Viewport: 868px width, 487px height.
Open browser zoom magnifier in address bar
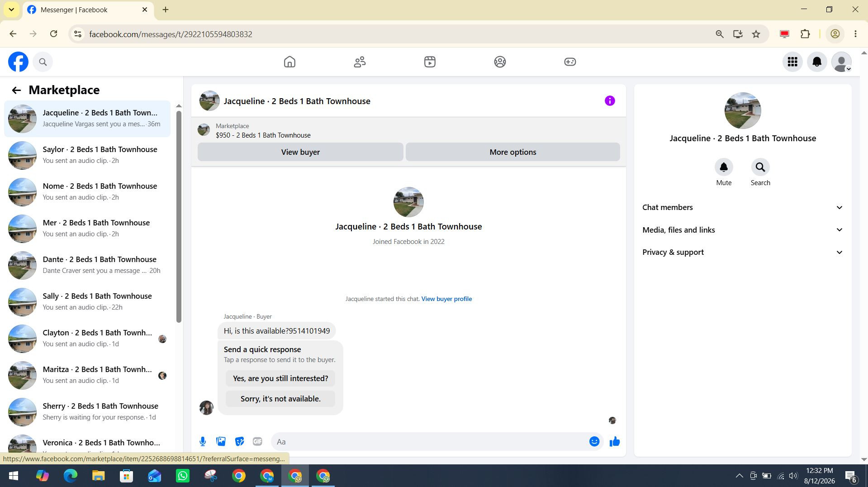click(x=720, y=34)
